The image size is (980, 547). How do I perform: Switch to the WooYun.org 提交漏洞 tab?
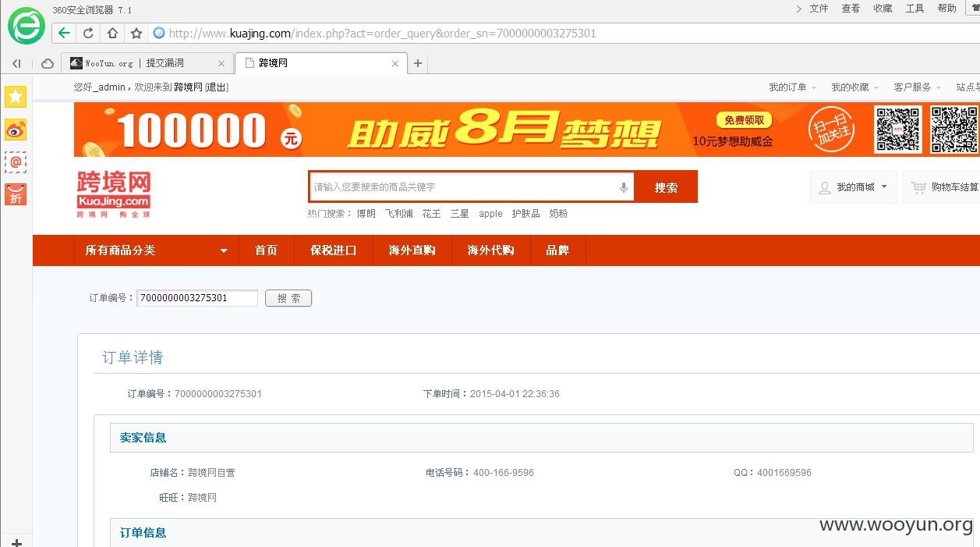point(147,63)
